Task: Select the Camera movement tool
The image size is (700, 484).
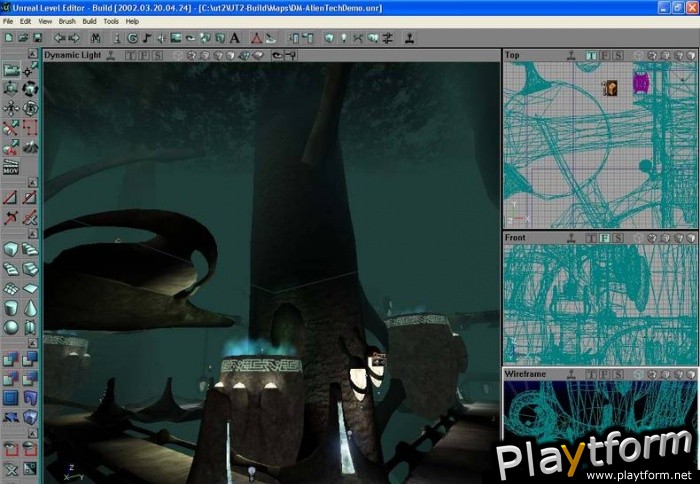Action: tap(11, 70)
